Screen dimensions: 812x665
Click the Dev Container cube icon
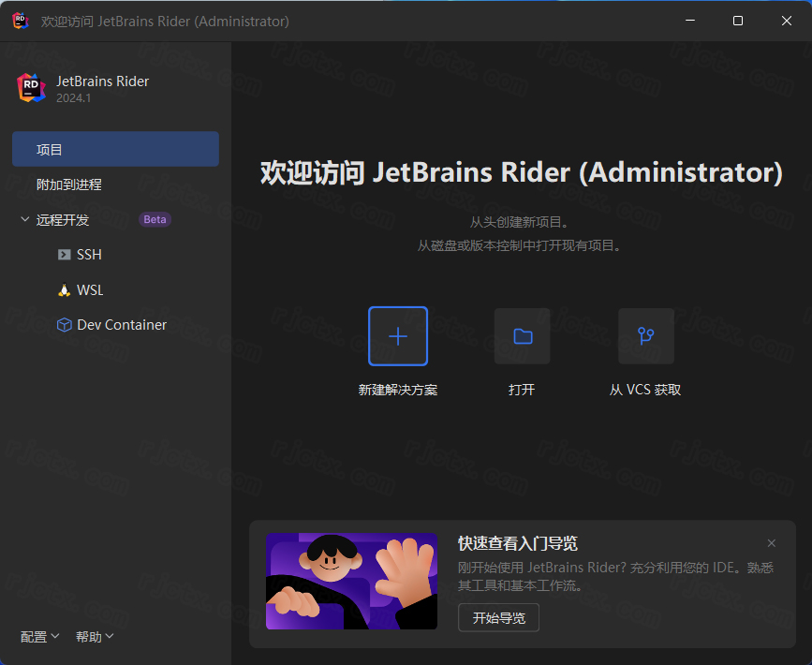(65, 325)
